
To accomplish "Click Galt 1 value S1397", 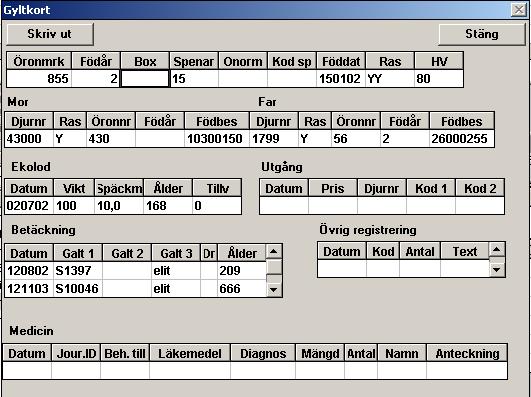I will tap(78, 271).
